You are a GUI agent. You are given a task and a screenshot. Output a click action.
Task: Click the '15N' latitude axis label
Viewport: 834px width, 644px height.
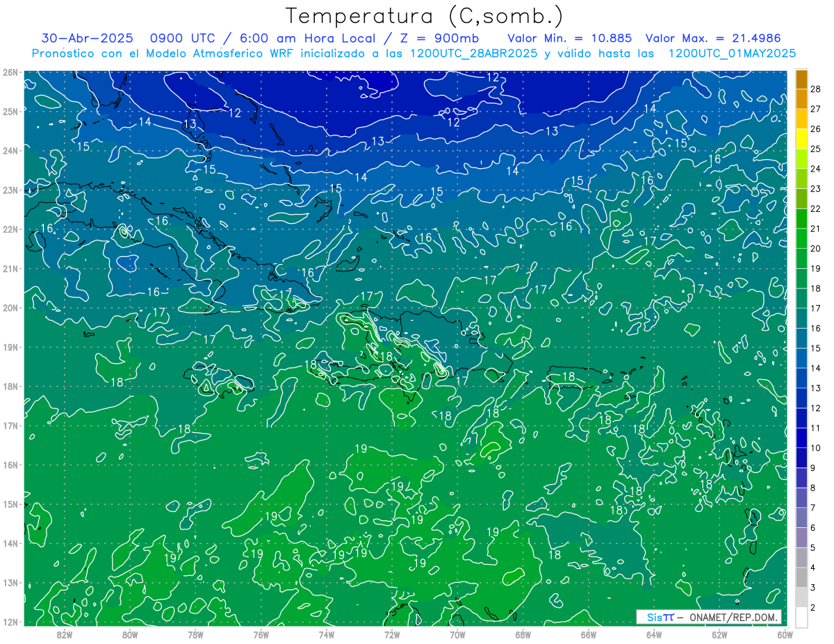[x=10, y=504]
